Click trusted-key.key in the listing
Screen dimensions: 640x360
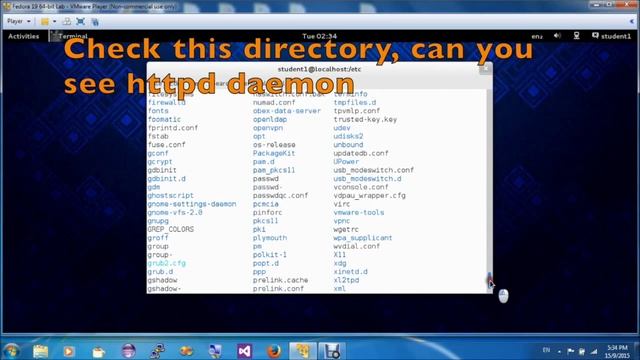365,120
